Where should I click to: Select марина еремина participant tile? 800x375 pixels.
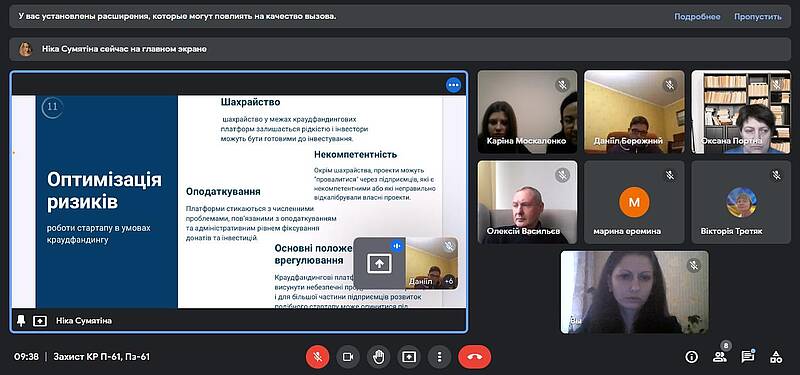point(634,202)
